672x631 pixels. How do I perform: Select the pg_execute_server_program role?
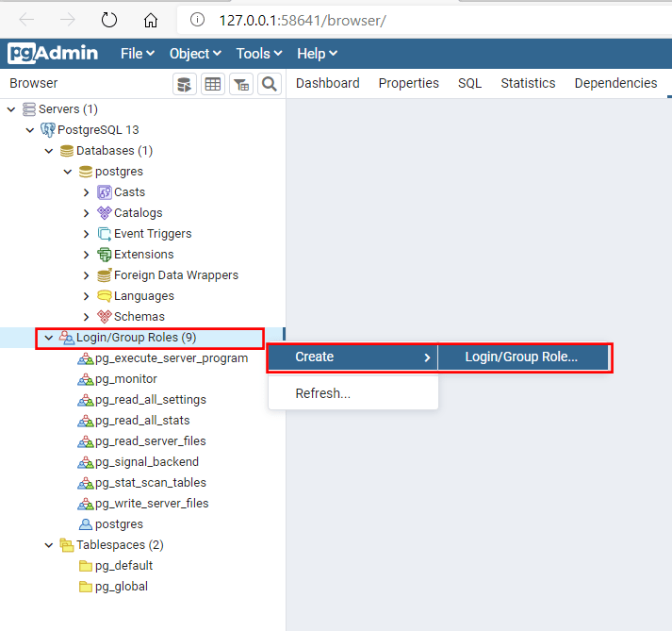(x=172, y=358)
